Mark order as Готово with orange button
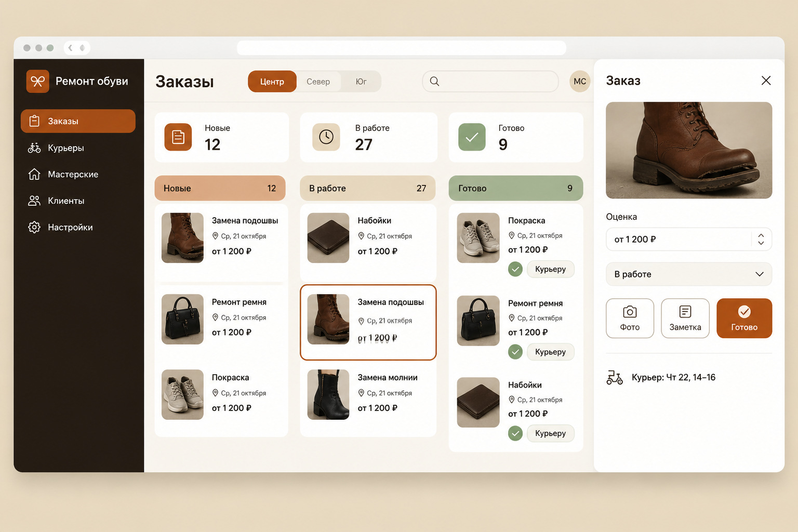The width and height of the screenshot is (798, 532). [x=744, y=318]
